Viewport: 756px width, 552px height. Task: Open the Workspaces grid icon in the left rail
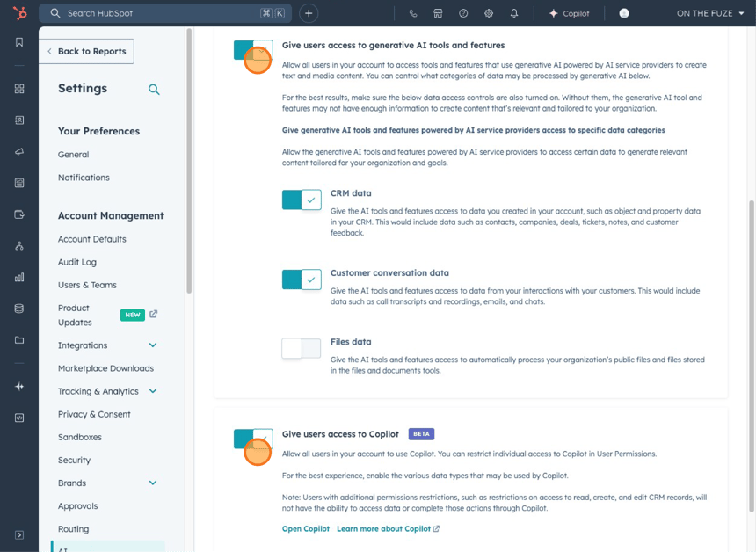pyautogui.click(x=19, y=89)
